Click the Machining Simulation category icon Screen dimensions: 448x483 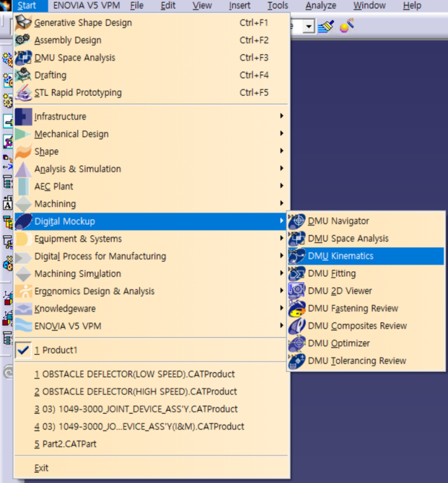[x=23, y=274]
